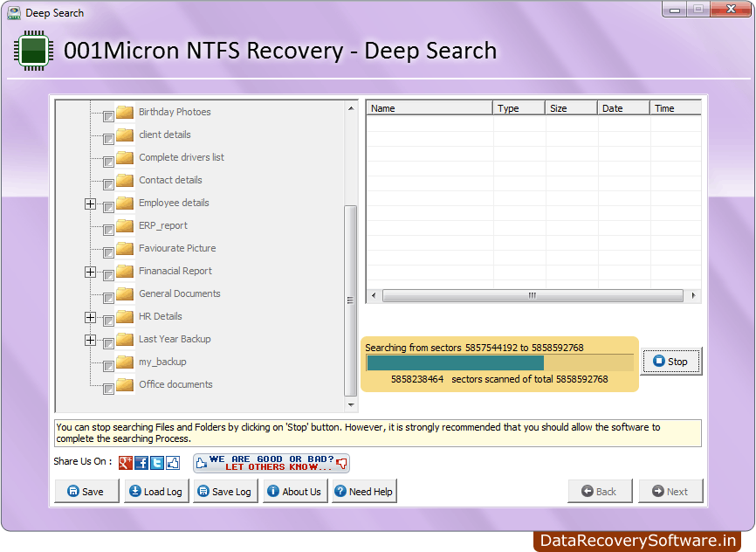Select the Office documents folder icon

click(125, 384)
